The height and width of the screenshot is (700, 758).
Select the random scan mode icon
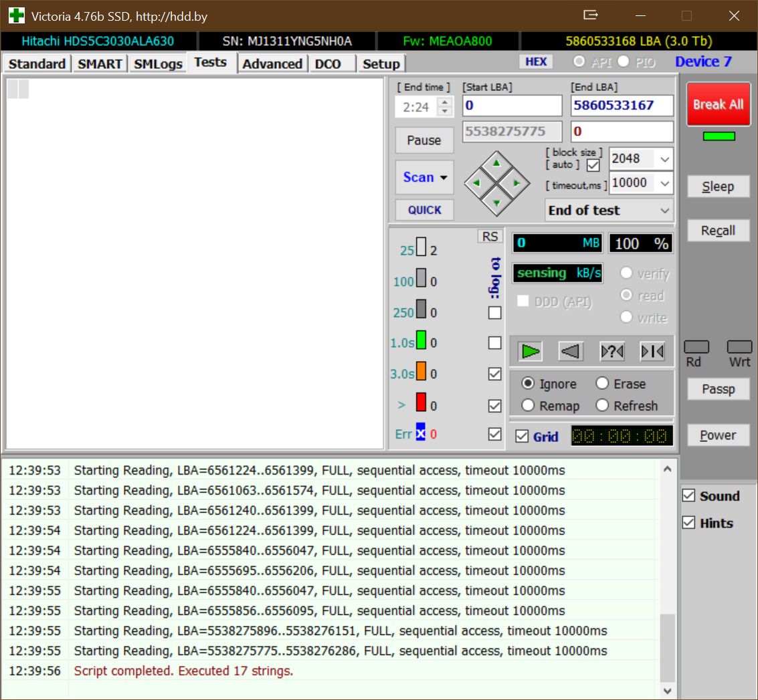(x=611, y=351)
